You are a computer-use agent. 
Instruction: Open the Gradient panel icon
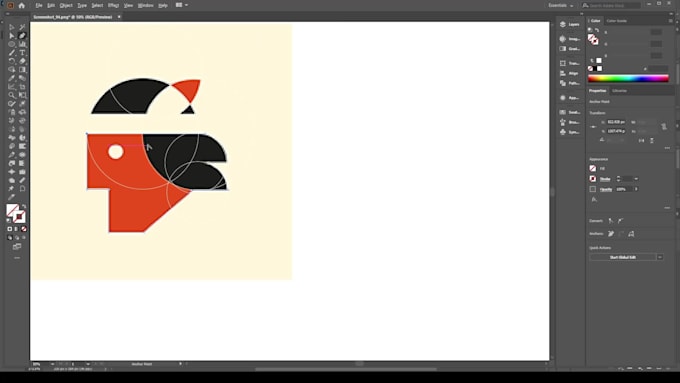pos(563,49)
